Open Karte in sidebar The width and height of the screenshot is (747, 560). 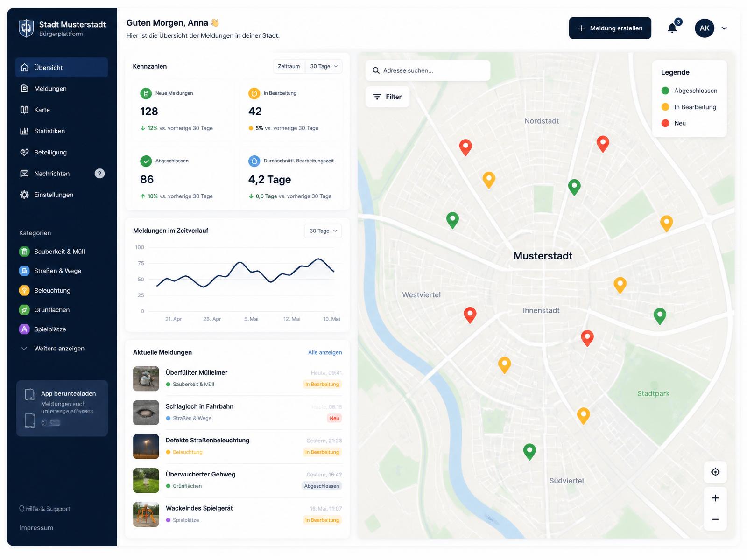pos(62,110)
